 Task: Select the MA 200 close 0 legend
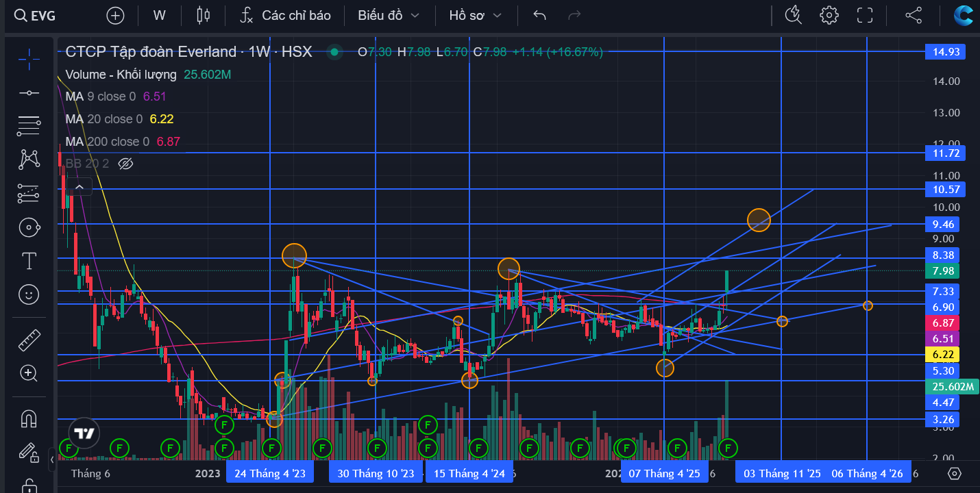107,142
